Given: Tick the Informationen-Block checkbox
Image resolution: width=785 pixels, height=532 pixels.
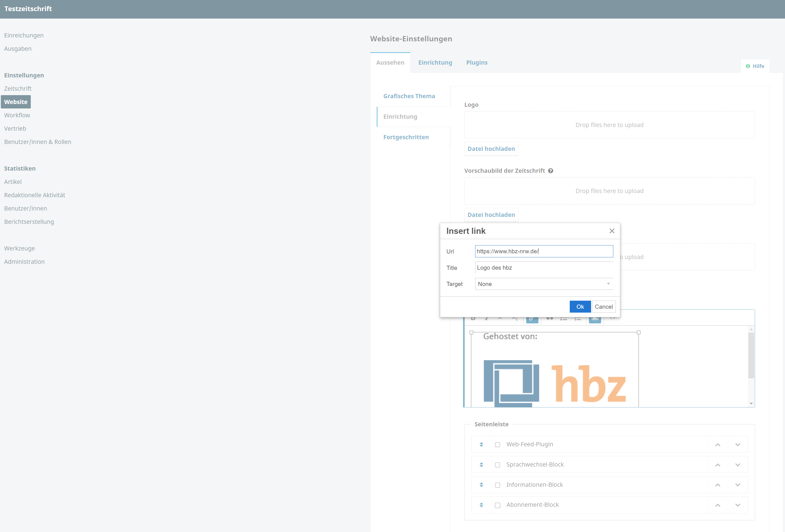Looking at the screenshot, I should coord(498,485).
